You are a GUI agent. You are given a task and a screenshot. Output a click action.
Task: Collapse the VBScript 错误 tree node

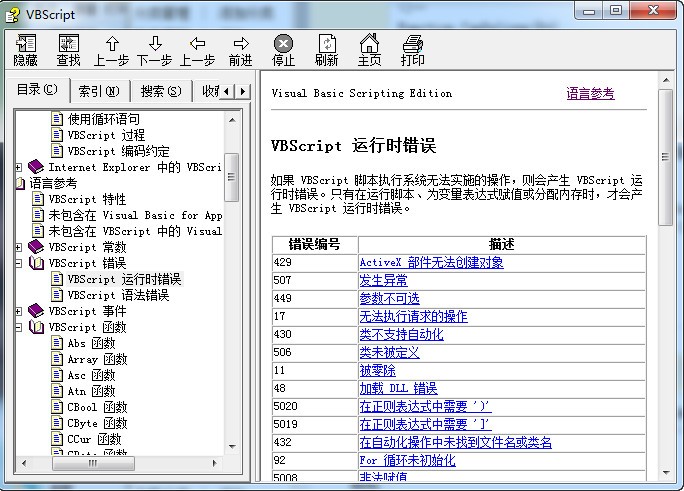click(x=18, y=263)
